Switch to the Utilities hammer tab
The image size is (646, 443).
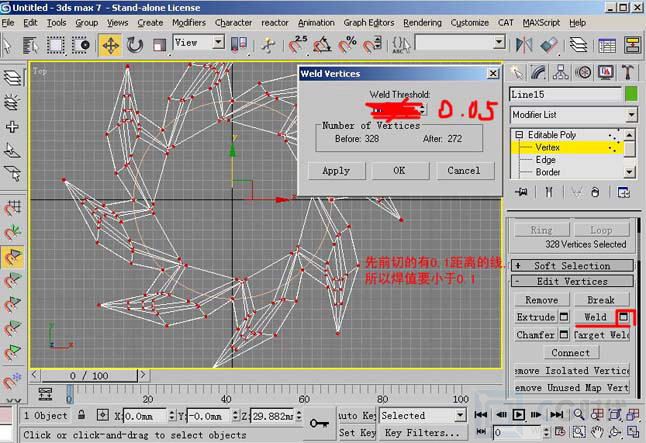(628, 73)
